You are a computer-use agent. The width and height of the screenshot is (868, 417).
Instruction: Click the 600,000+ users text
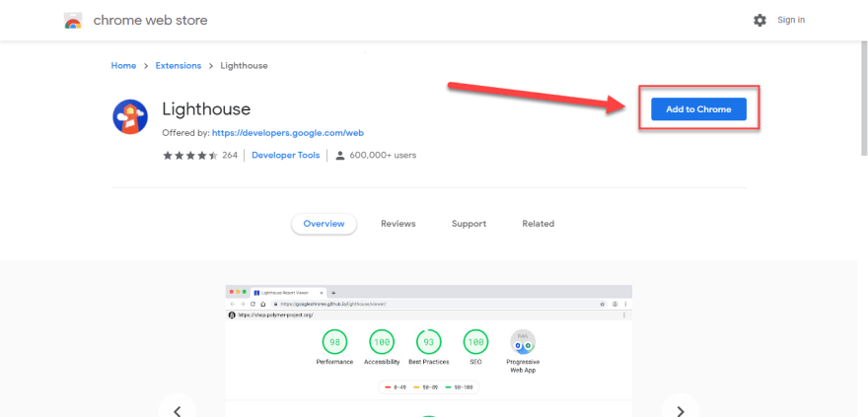pyautogui.click(x=383, y=156)
